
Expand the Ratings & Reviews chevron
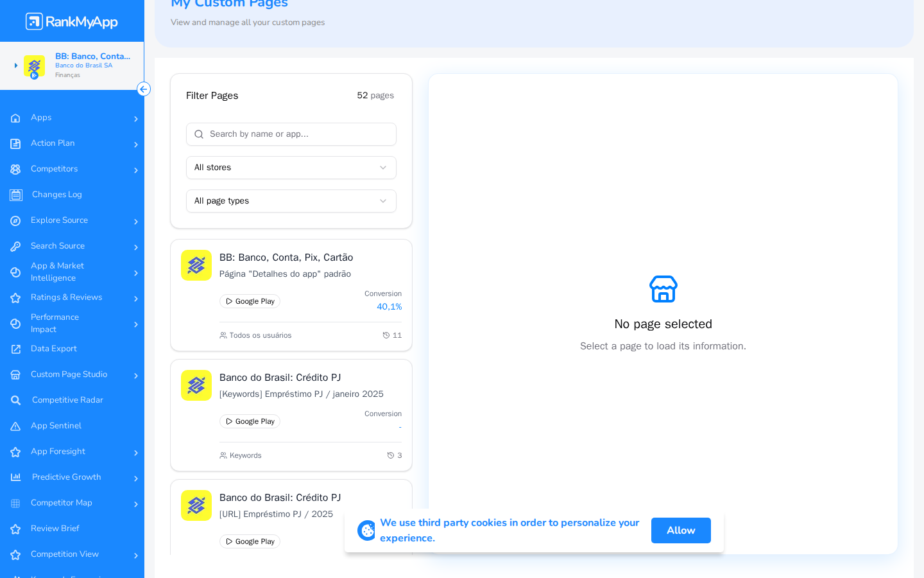pos(136,299)
